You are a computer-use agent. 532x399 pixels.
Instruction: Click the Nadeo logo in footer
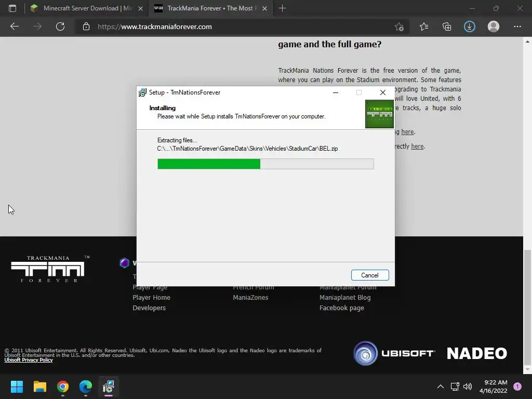[477, 353]
